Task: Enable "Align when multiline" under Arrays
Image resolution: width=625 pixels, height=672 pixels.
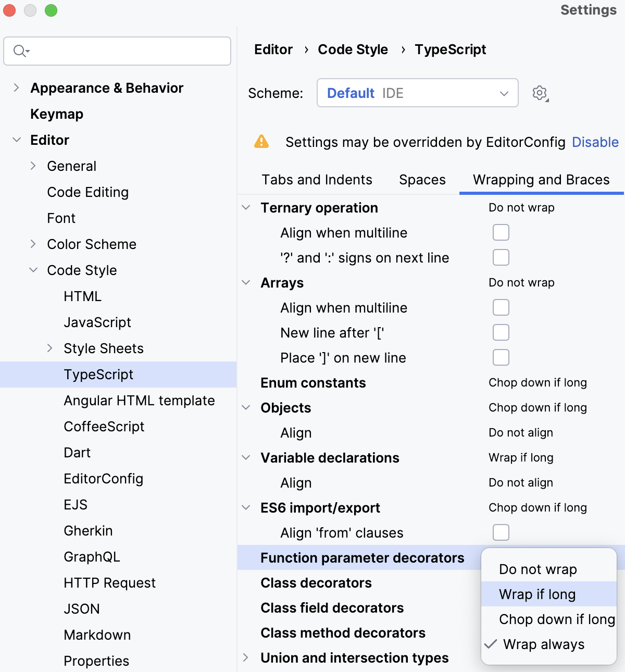Action: click(x=501, y=307)
